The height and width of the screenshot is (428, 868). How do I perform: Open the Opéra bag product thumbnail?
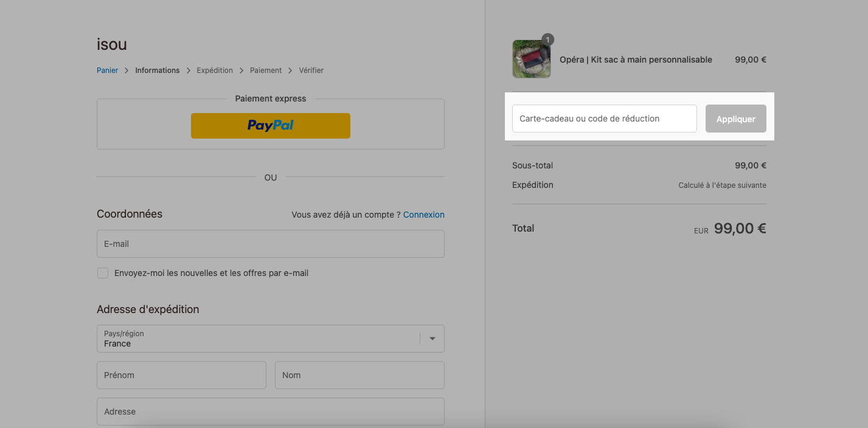(x=532, y=59)
